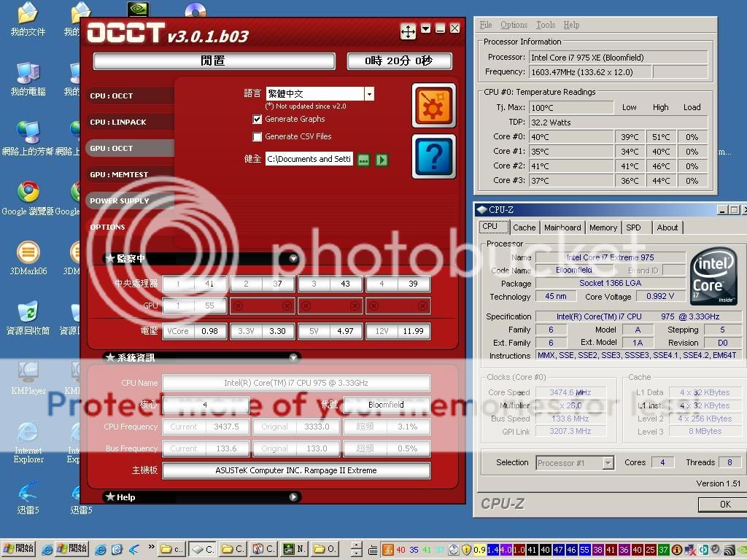This screenshot has width=747, height=560.
Task: Click the VCore 0.98 voltage reading in OCCT
Action: [x=194, y=332]
